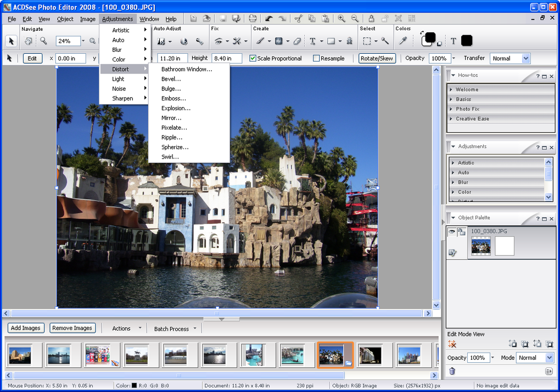Viewport: 560px width, 392px height.
Task: Open the Batch Process dropdown
Action: click(175, 329)
